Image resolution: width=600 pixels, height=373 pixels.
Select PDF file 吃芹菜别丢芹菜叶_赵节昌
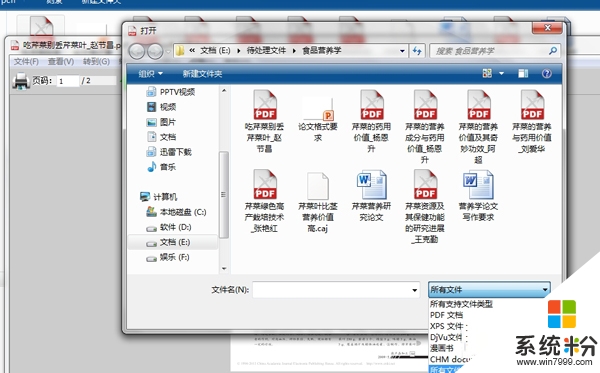point(264,121)
